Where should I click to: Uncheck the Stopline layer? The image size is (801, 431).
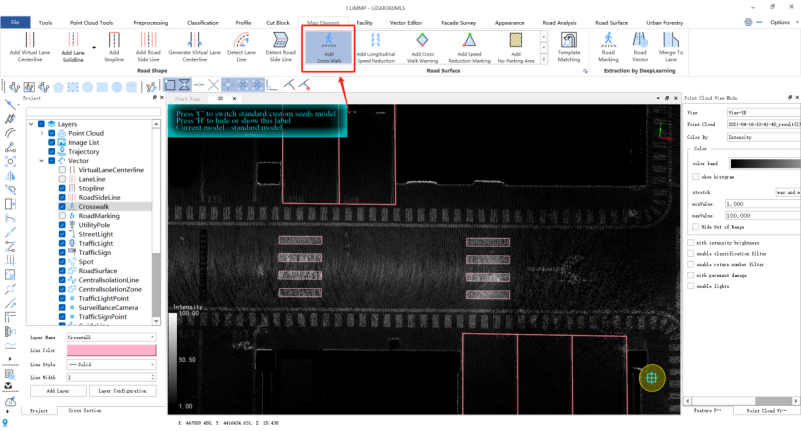62,188
